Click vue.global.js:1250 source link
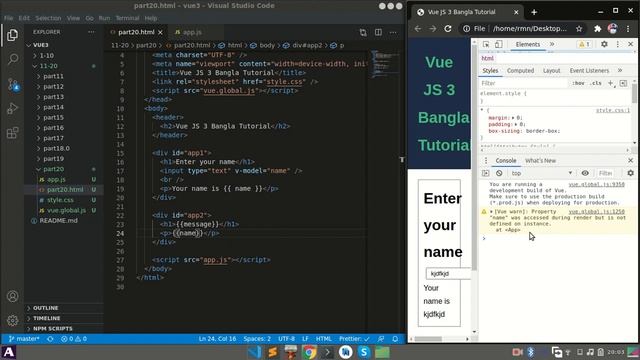Screen dimensions: 640x360 596,212
